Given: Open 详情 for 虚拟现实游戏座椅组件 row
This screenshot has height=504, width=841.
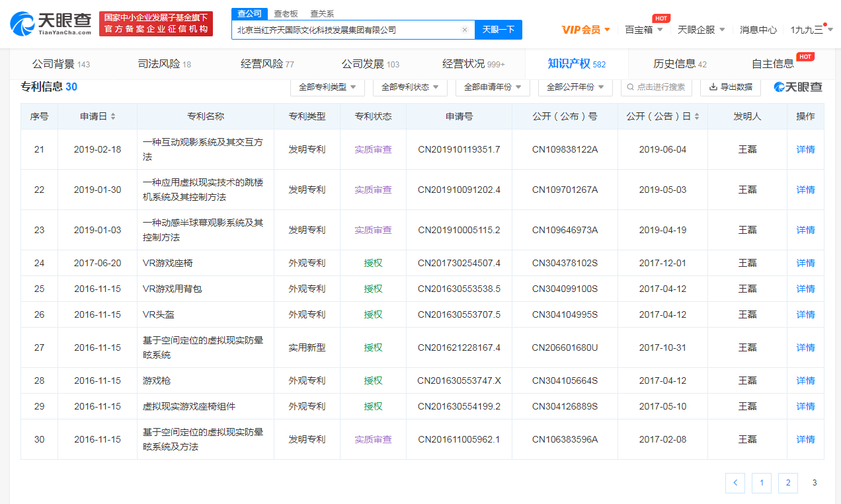Looking at the screenshot, I should (x=805, y=406).
